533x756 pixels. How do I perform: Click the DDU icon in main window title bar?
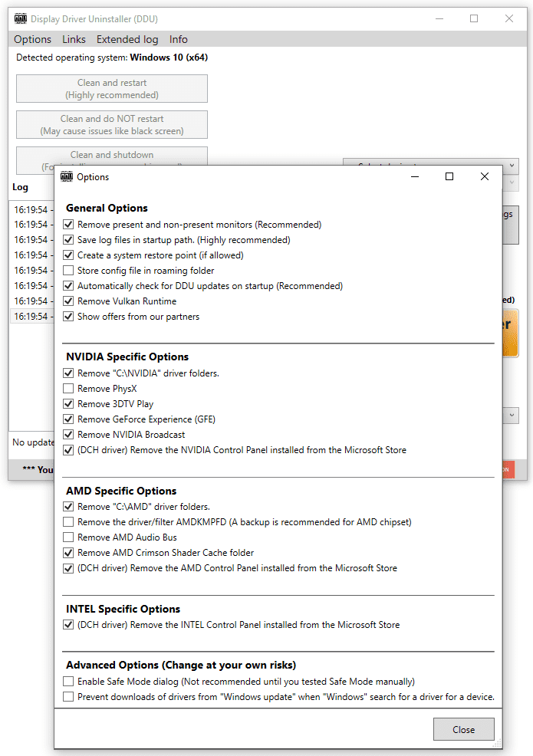[x=20, y=19]
